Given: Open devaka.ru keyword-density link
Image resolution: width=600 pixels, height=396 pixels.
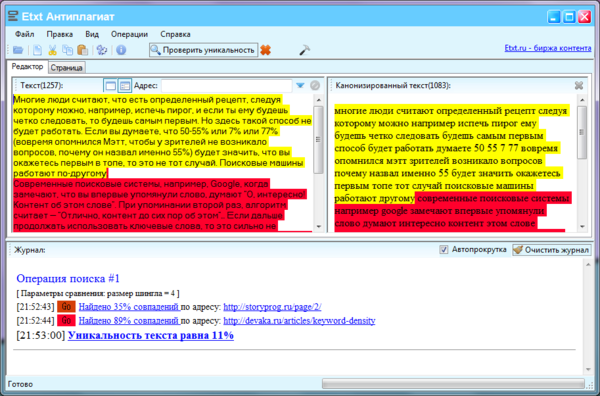Looking at the screenshot, I should tap(299, 321).
